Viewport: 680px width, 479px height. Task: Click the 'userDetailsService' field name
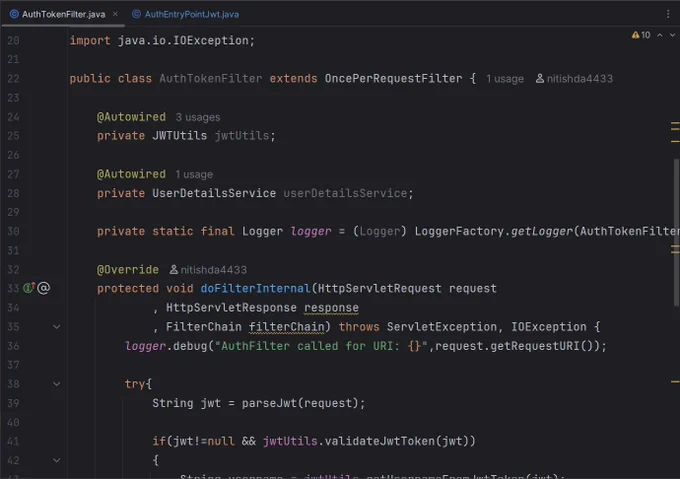(x=345, y=193)
